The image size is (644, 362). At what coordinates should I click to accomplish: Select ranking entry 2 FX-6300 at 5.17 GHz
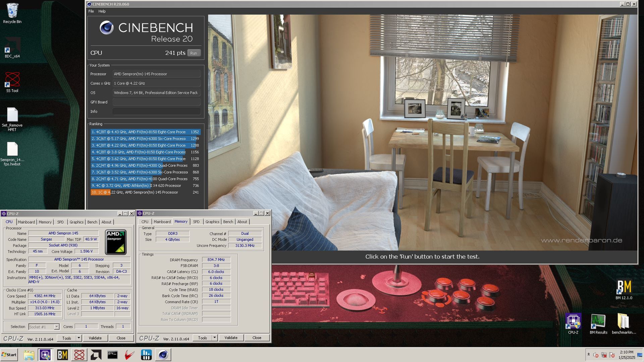tap(145, 139)
